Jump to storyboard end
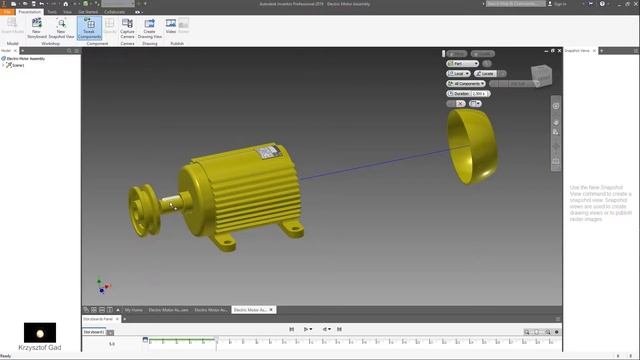 click(x=339, y=329)
